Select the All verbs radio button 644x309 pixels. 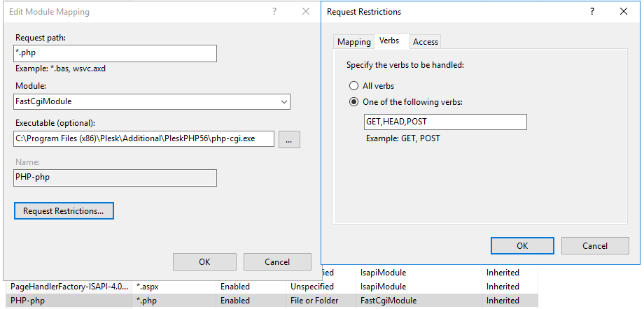coord(354,86)
